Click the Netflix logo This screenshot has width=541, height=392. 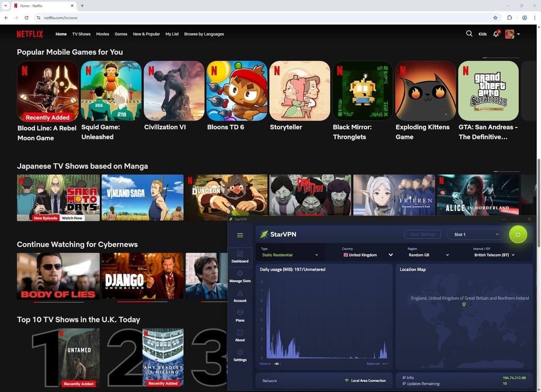30,34
